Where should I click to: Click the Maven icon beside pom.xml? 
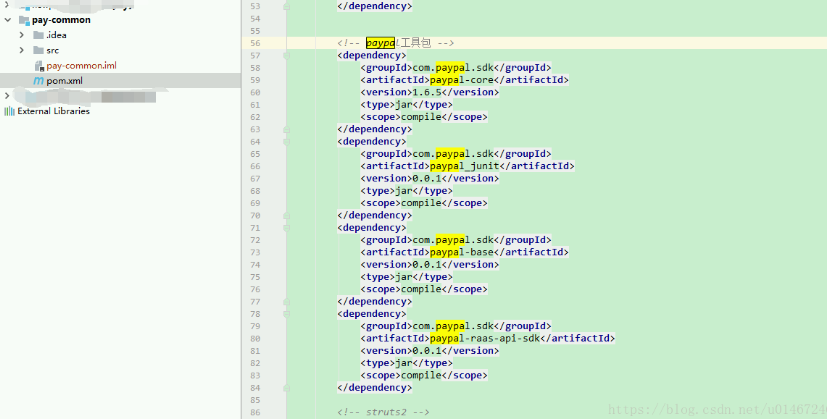(x=39, y=81)
